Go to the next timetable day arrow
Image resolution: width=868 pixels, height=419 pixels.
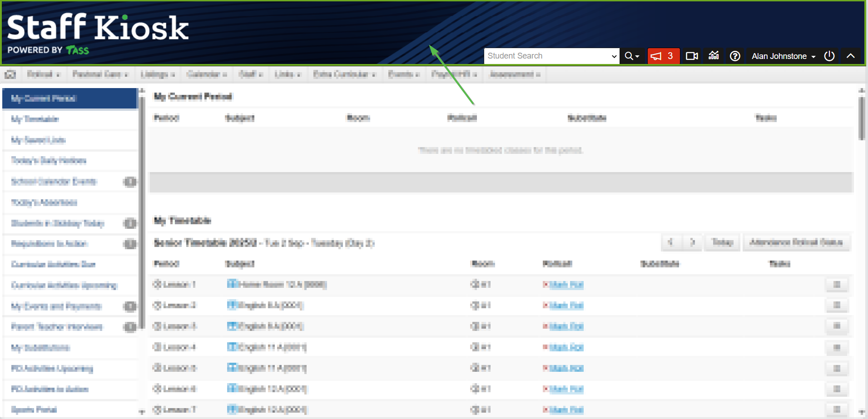692,242
